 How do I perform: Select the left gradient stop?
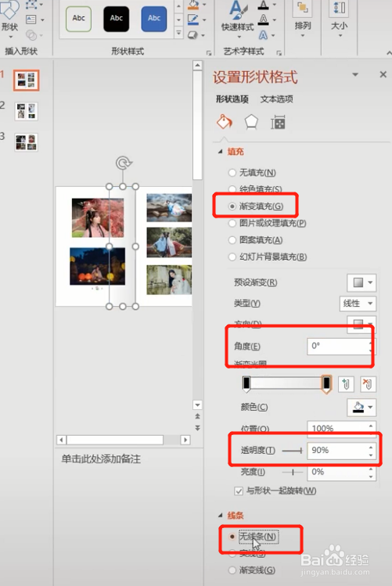[x=246, y=384]
